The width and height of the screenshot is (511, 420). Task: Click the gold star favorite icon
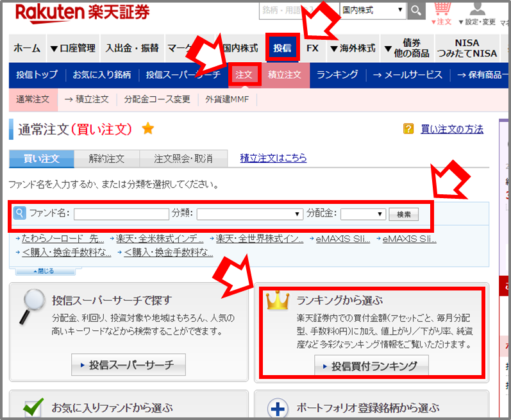[x=148, y=128]
